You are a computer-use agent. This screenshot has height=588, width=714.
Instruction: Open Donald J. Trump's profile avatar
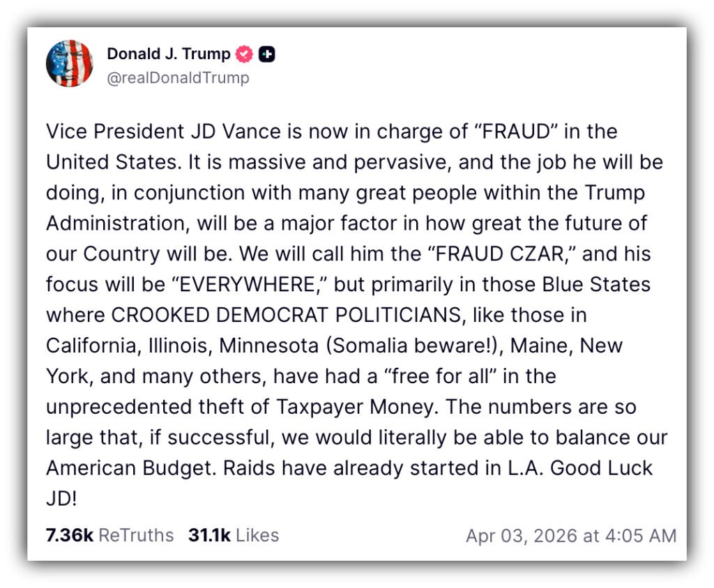coord(70,64)
